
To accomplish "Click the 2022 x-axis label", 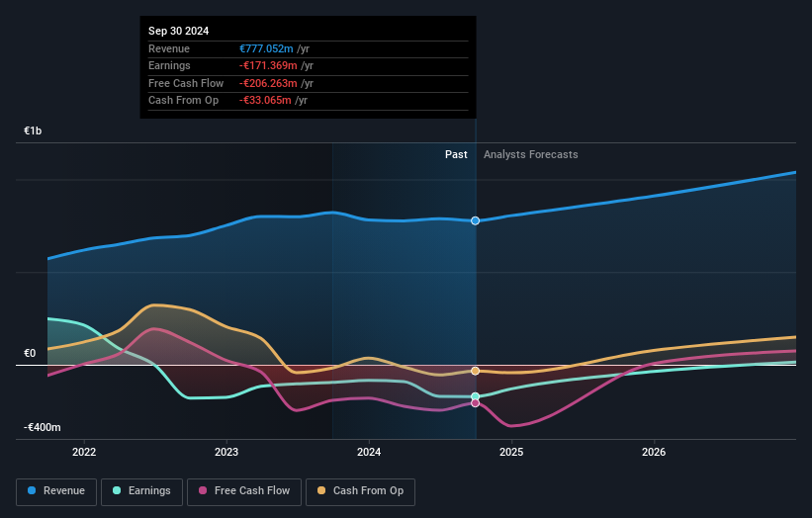I will coord(84,453).
